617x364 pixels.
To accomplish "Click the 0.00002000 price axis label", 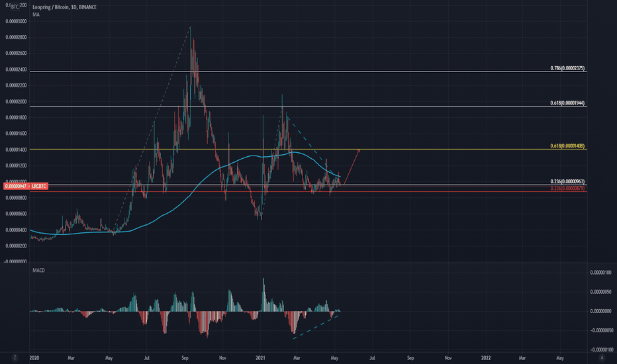I will point(16,101).
